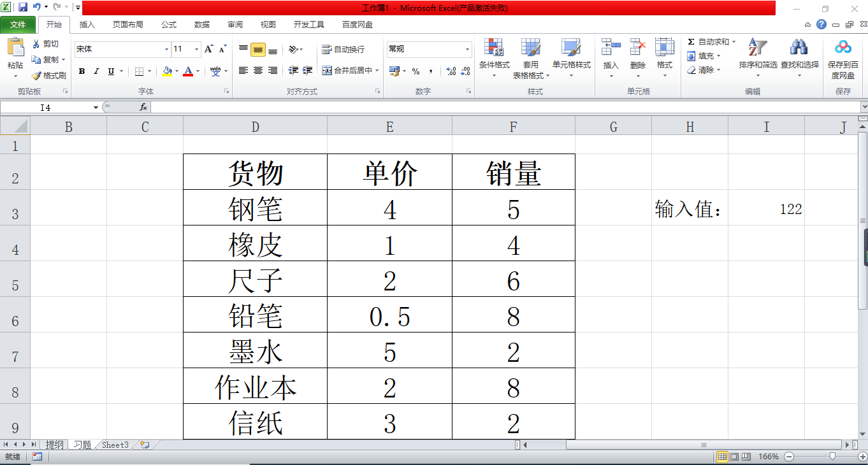Open Find and Select (查找和选择)

(799, 58)
